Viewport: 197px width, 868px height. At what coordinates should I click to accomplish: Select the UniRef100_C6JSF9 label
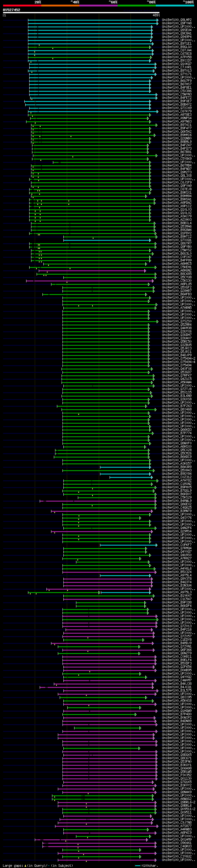click(177, 182)
